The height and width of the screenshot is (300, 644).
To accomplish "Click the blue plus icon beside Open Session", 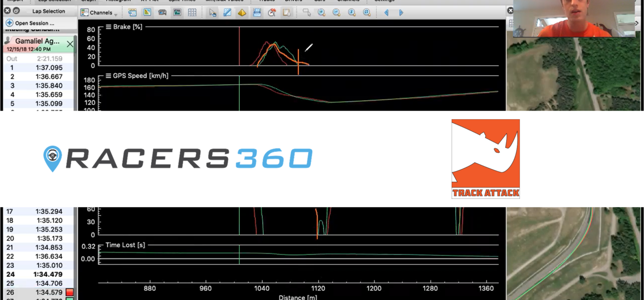I will coord(9,22).
